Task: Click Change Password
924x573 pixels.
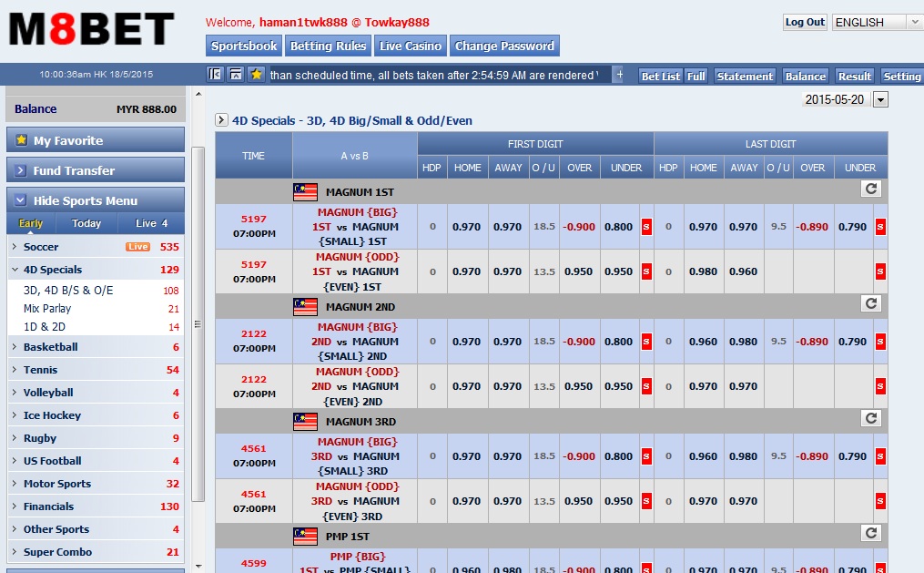Action: click(504, 46)
